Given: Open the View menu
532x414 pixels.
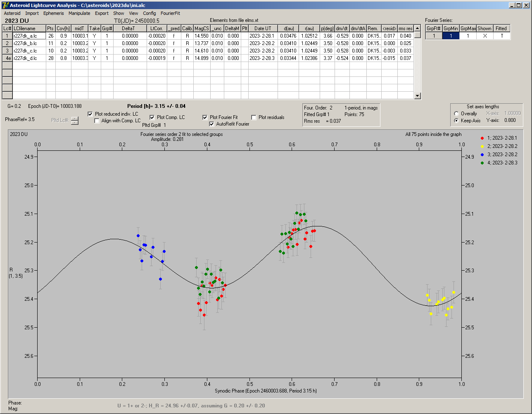Looking at the screenshot, I should coord(133,13).
